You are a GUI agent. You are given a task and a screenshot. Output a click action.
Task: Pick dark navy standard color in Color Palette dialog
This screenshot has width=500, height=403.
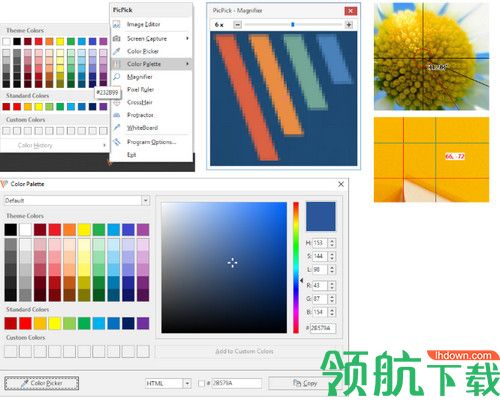[128, 323]
